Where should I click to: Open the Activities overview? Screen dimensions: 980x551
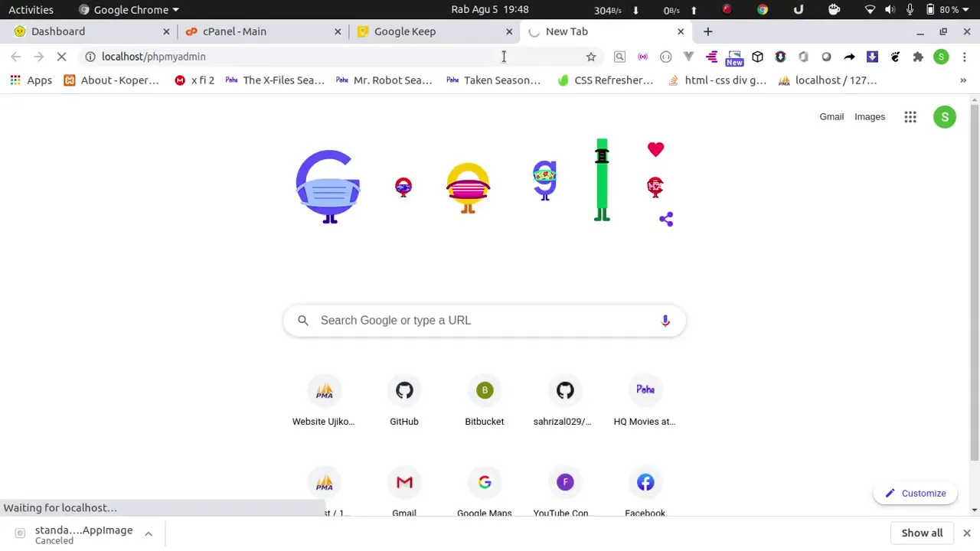tap(31, 9)
